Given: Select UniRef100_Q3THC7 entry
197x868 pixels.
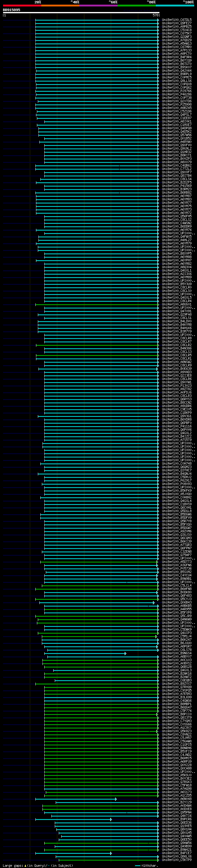Looking at the screenshot, I should 177,470.
